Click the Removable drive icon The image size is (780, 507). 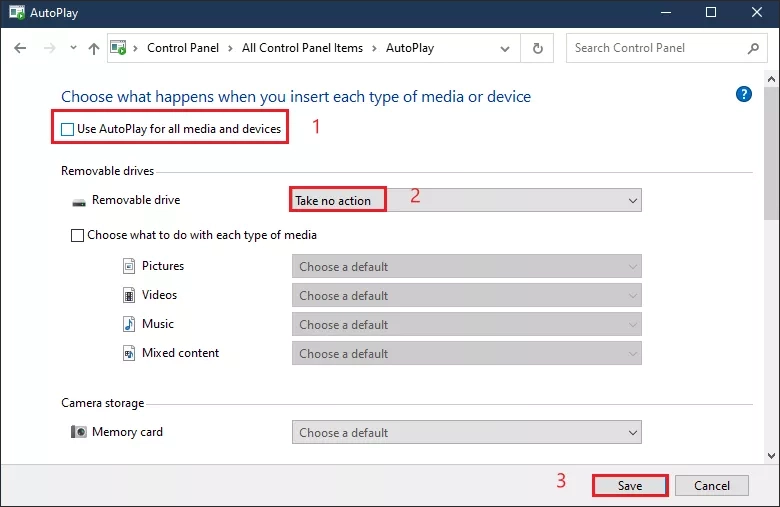coord(79,202)
